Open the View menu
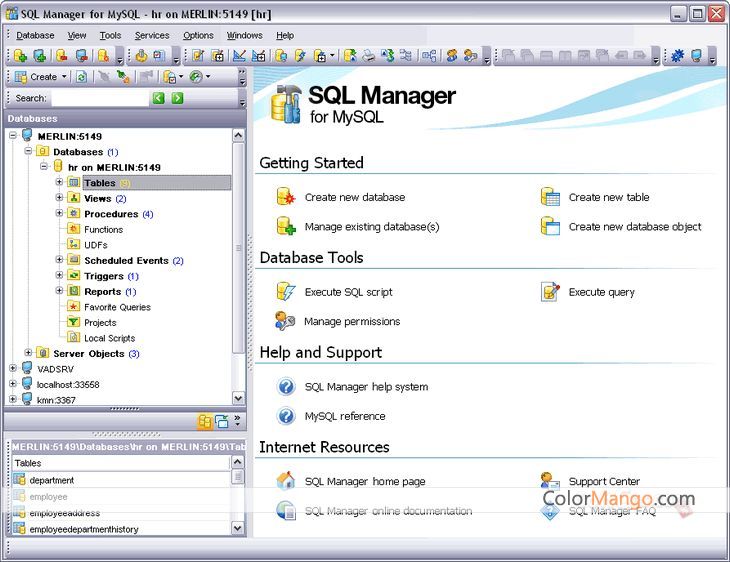This screenshot has height=562, width=730. 77,35
